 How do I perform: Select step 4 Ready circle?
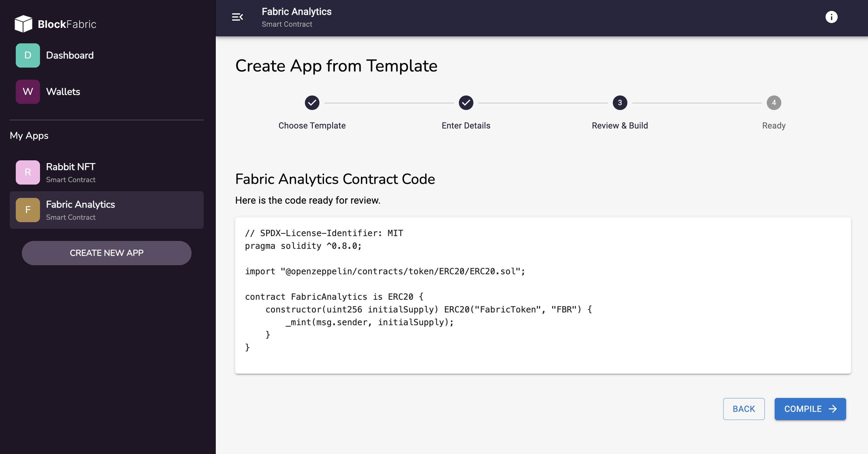pyautogui.click(x=774, y=103)
